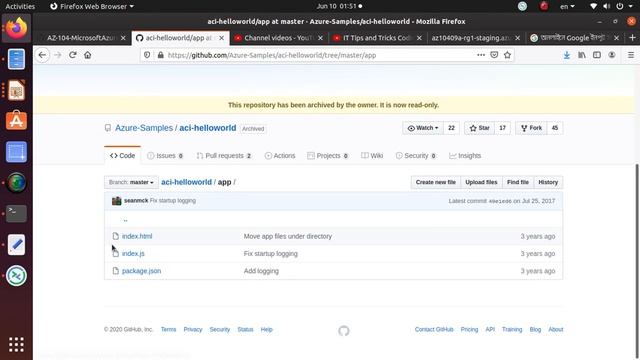The image size is (640, 360).
Task: Open tracking protection shield icon
Action: click(147, 55)
